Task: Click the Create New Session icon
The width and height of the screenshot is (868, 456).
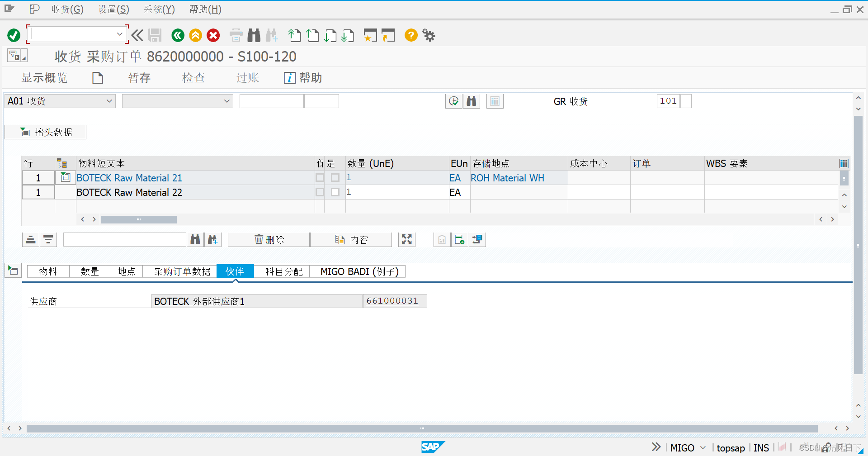Action: coord(370,35)
